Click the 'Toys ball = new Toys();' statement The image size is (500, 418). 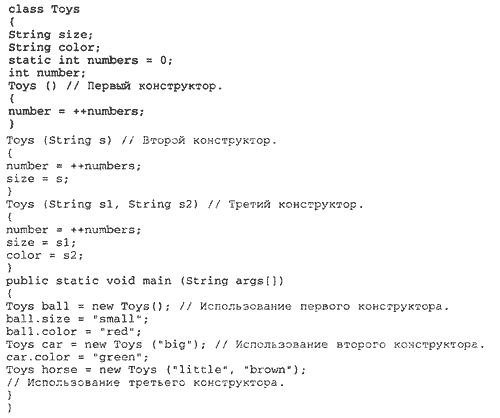coord(88,306)
